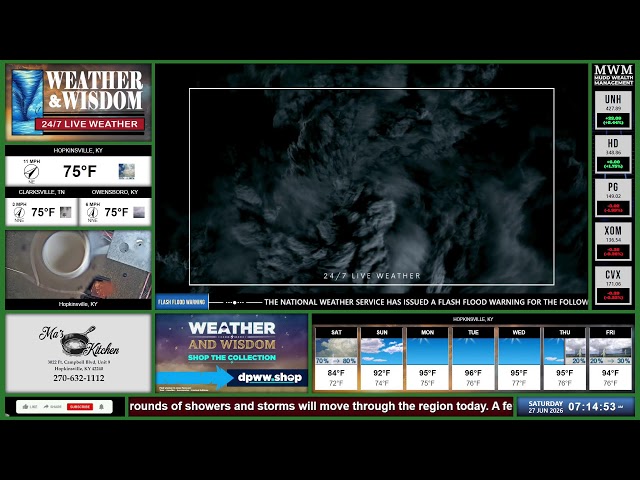The width and height of the screenshot is (640, 480).
Task: Click the Owensboro 75°F temperature
Action: pos(116,212)
